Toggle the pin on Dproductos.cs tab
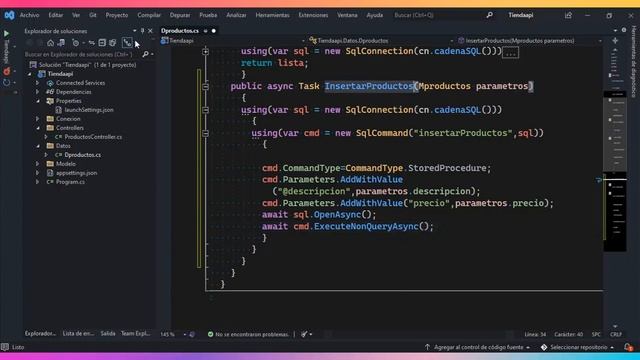The image size is (640, 360). 205,31
